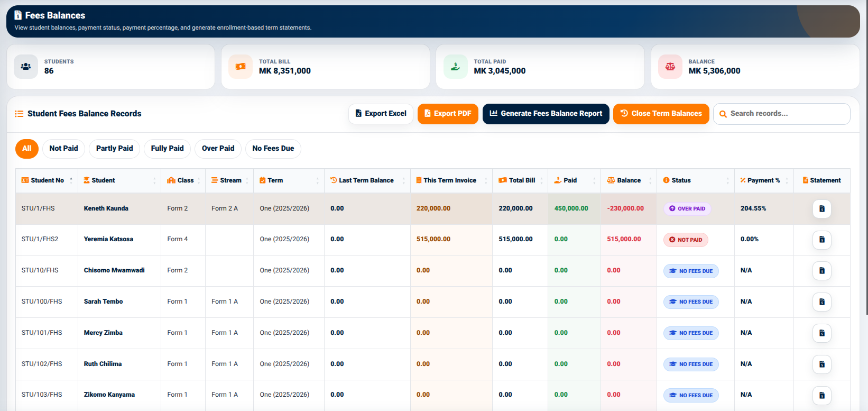Click the balance scale icon in Balance card
Image resolution: width=868 pixels, height=411 pixels.
point(670,67)
